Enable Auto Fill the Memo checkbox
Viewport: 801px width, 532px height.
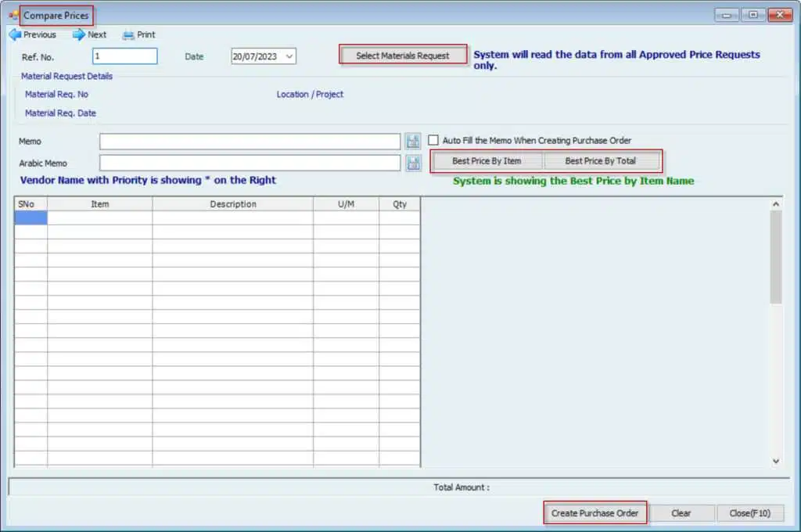[x=433, y=140]
